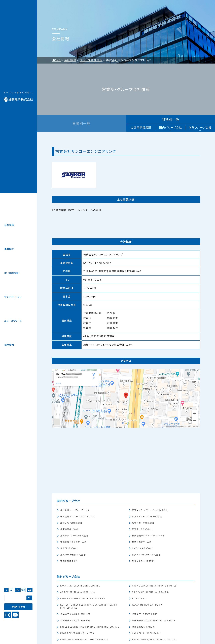The height and width of the screenshot is (644, 215).
Task: Open 加賀EMS十和田株式会社 link
Action: [73, 555]
